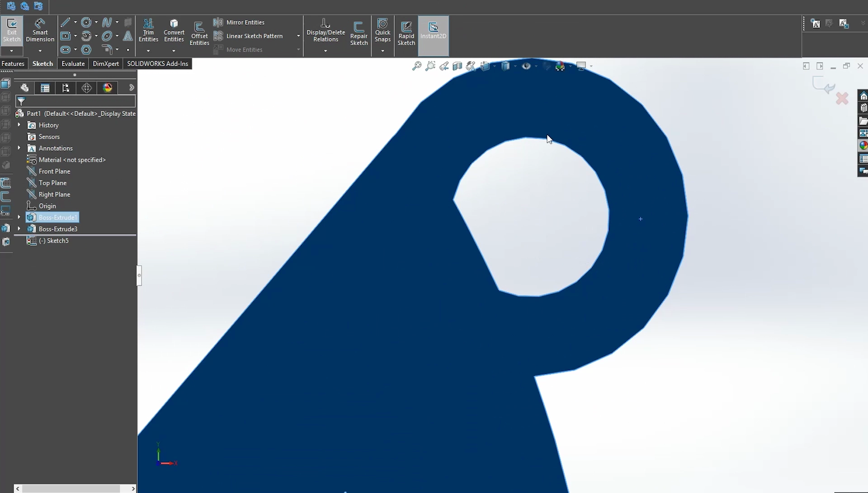Switch to the Evaluate tab
868x493 pixels.
pyautogui.click(x=73, y=64)
